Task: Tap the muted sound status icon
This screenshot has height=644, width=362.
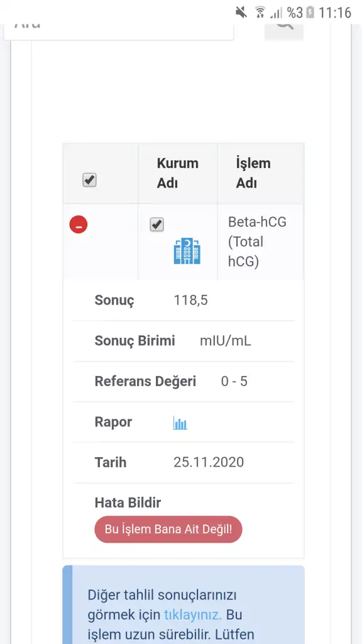Action: pyautogui.click(x=241, y=13)
